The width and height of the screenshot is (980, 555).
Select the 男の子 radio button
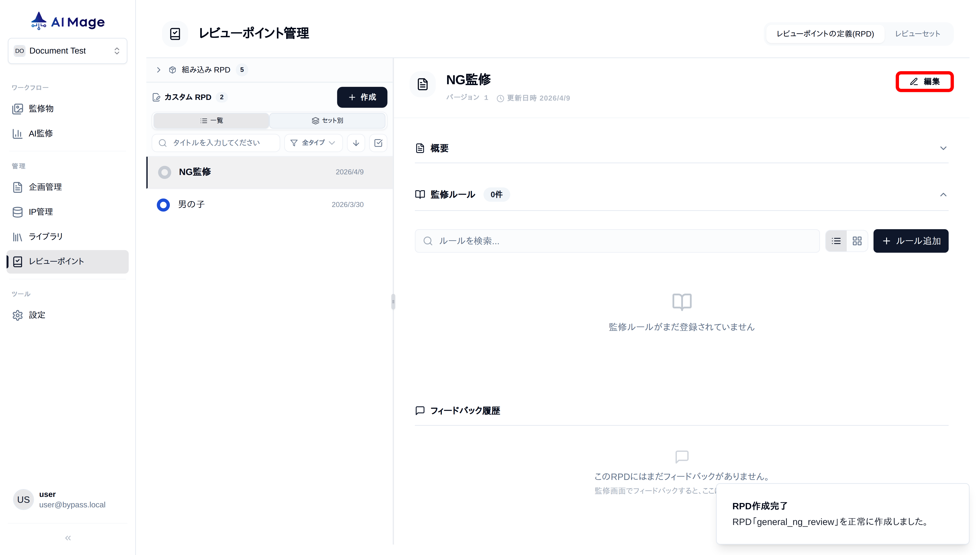163,205
